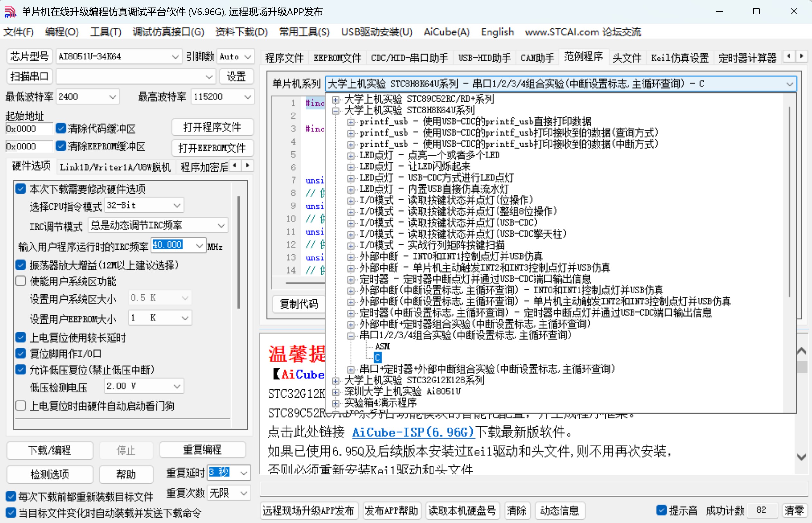The width and height of the screenshot is (812, 523).
Task: Click the left arrow beside the 硬件选项 tab strip
Action: [235, 166]
